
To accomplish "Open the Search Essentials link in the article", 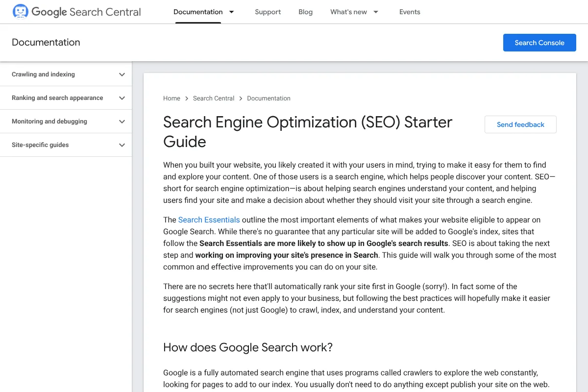I will click(209, 220).
